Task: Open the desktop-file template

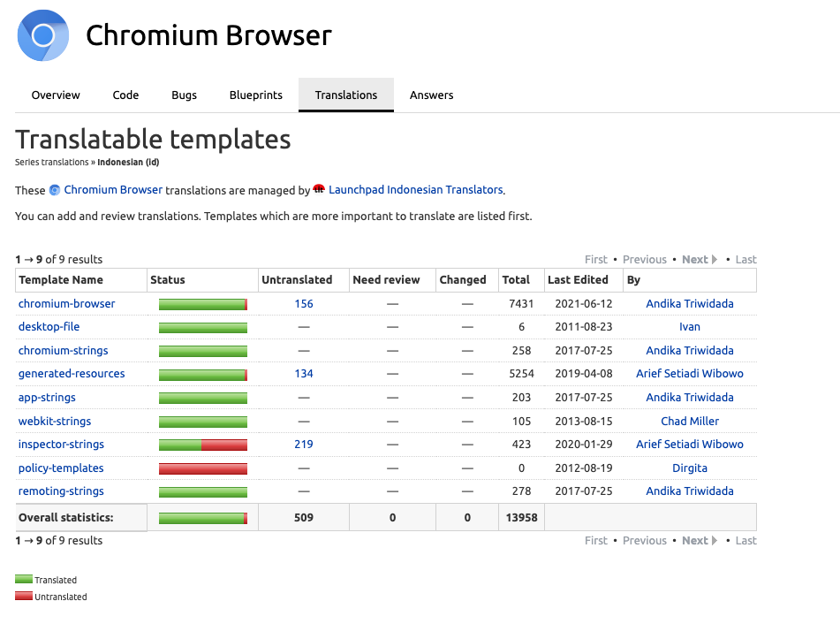Action: (49, 326)
